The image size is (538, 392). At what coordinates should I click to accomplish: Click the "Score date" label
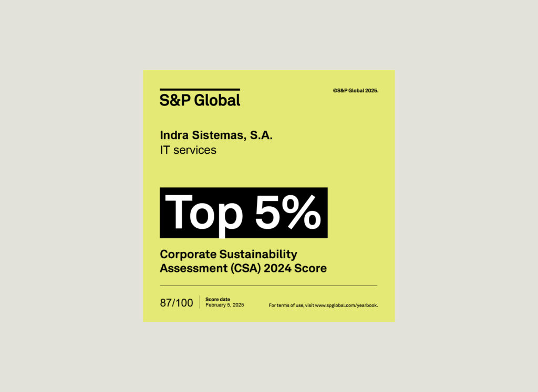(218, 299)
